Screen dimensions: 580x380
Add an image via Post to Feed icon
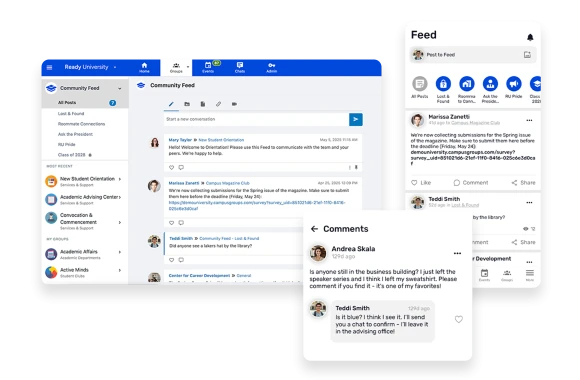(x=527, y=55)
